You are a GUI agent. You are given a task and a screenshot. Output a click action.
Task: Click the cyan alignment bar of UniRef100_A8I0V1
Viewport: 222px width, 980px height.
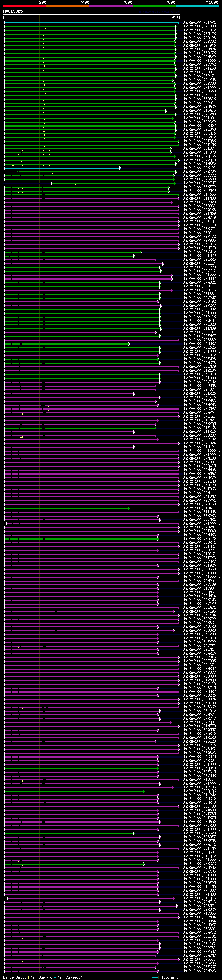point(92,23)
